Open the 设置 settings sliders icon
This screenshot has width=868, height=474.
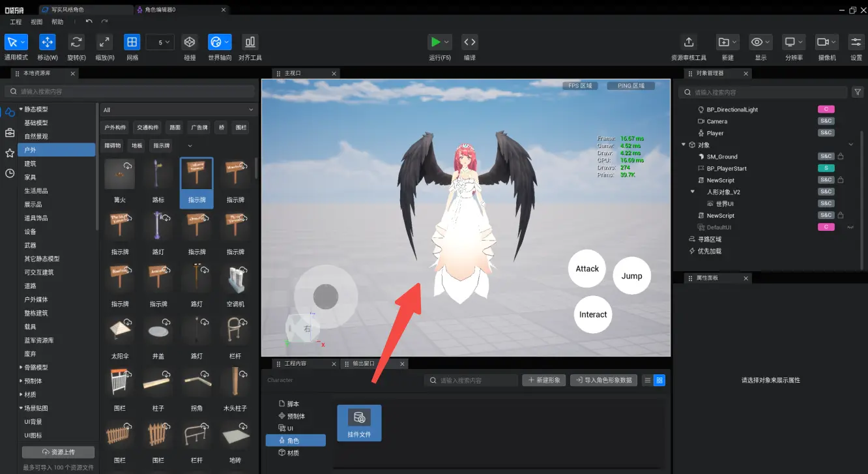(x=856, y=42)
